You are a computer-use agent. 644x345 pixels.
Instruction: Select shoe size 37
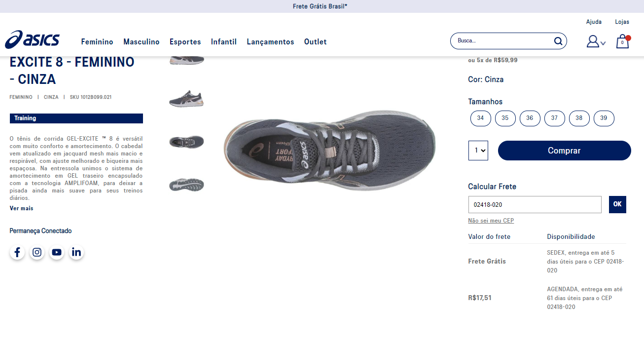pyautogui.click(x=554, y=118)
